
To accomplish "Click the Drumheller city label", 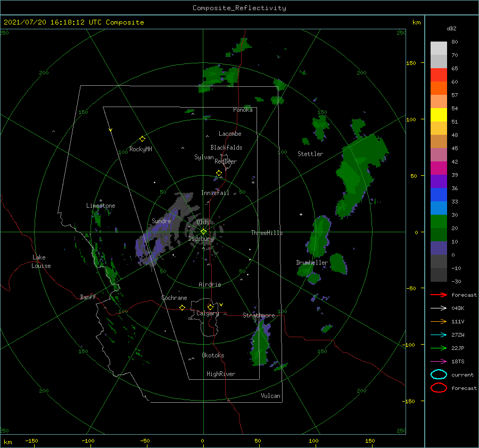I will coord(311,263).
